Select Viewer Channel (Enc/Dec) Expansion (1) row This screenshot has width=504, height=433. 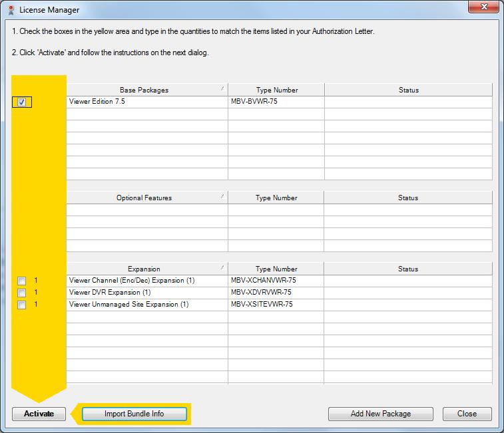click(x=280, y=281)
